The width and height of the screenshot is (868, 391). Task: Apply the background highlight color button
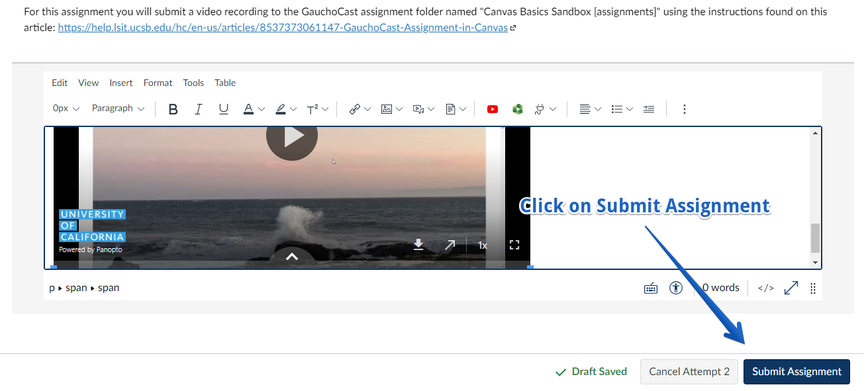point(281,109)
